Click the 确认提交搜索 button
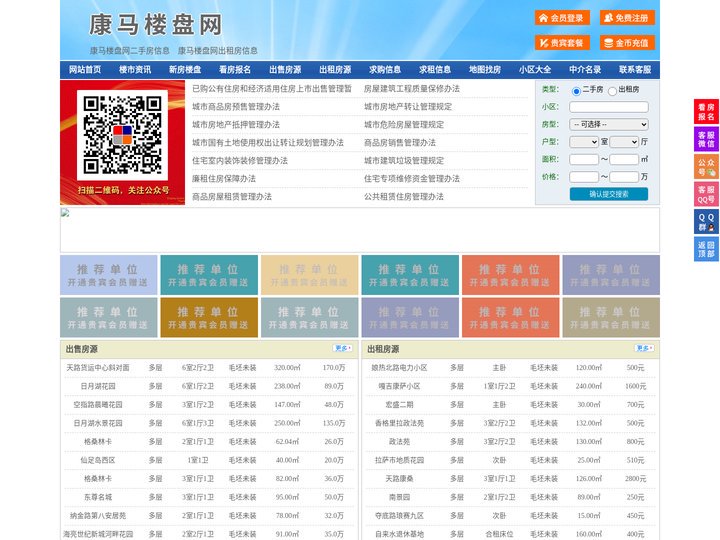The height and width of the screenshot is (540, 720). click(x=609, y=194)
